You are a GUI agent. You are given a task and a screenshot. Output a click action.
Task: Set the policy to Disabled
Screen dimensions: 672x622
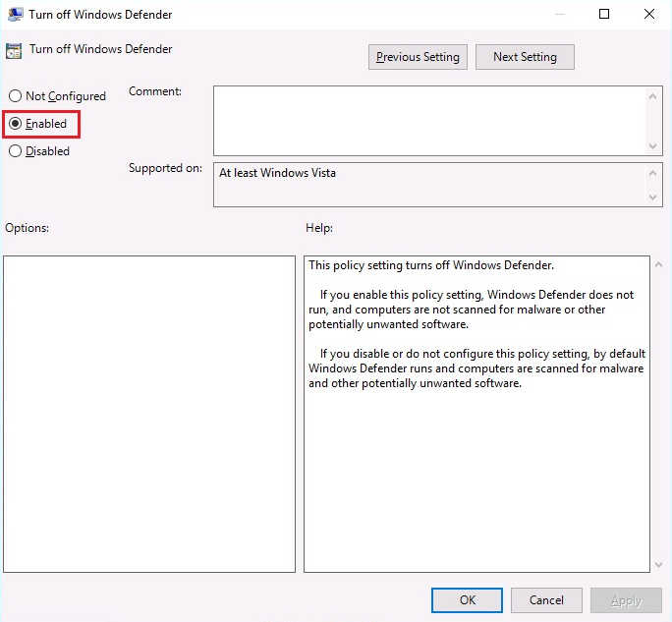pos(15,151)
